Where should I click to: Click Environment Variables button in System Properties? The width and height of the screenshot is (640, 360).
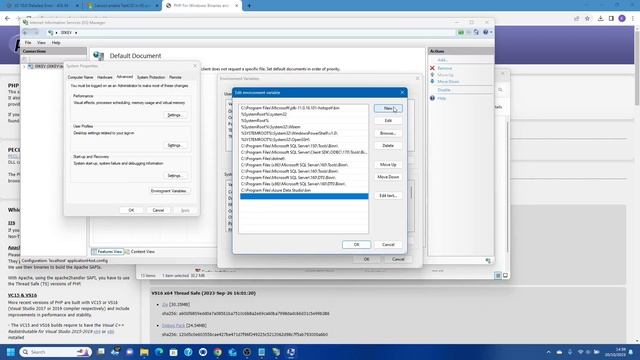point(169,191)
